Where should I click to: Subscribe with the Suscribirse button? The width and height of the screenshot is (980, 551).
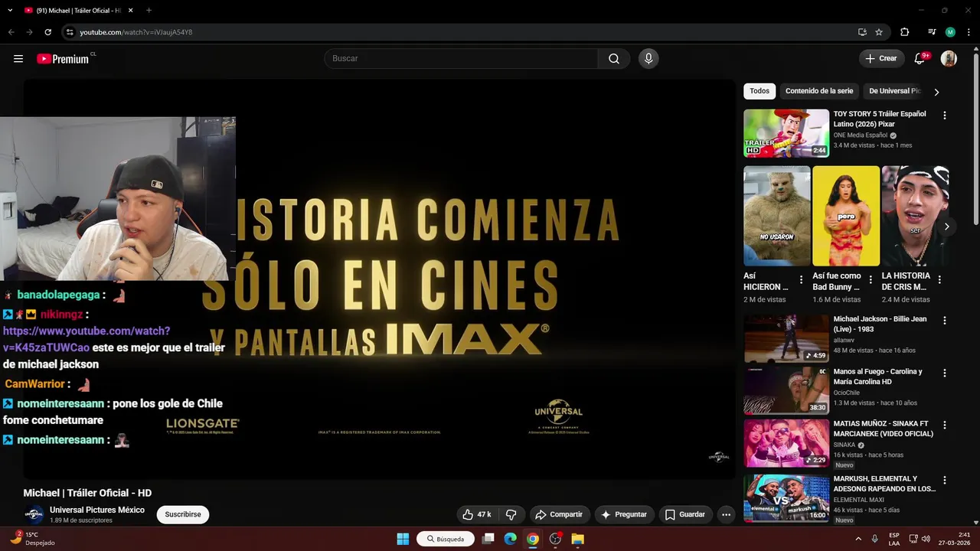pos(183,514)
